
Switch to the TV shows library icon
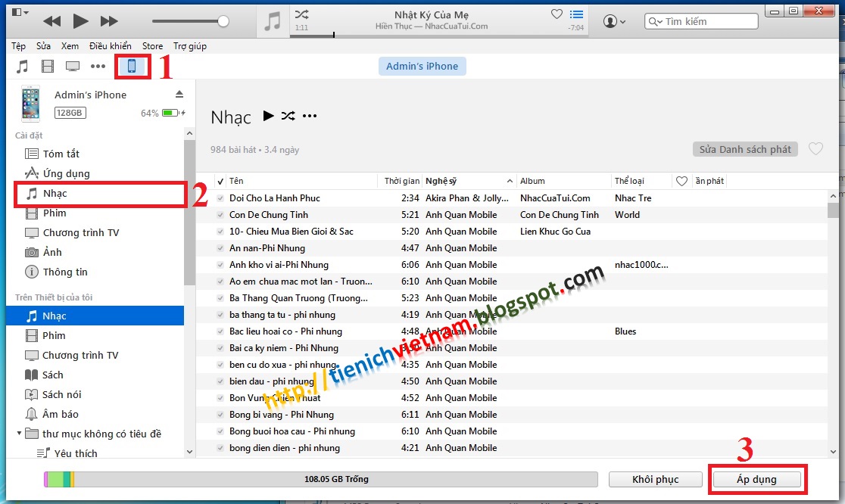[x=73, y=67]
